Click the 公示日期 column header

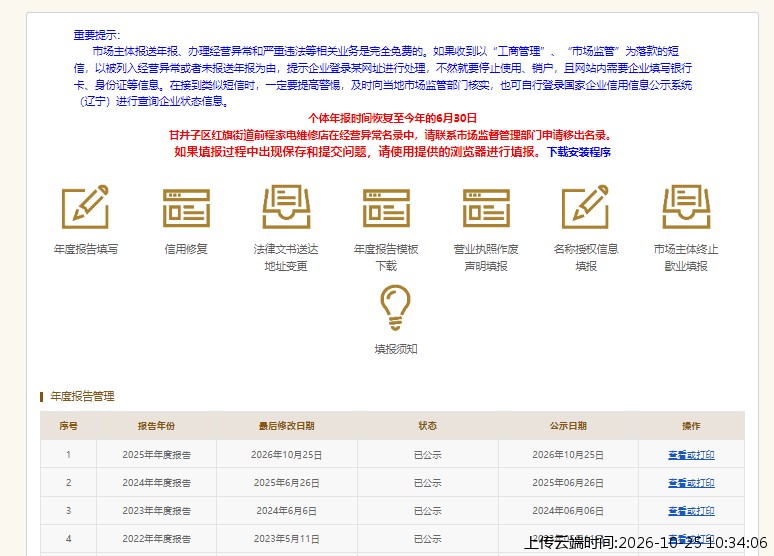[568, 426]
